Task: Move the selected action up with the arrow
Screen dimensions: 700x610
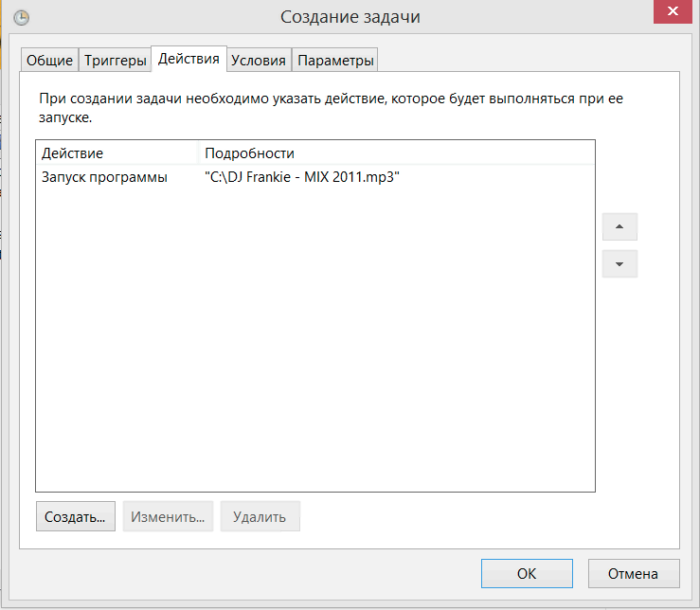Action: [x=619, y=227]
